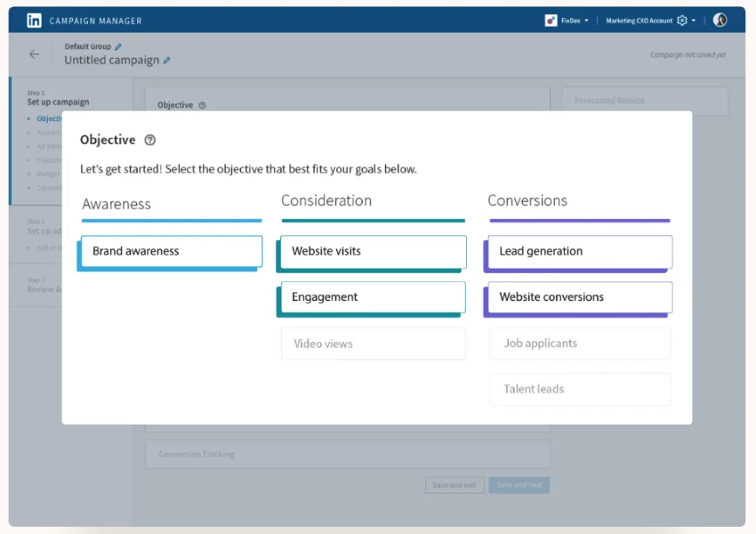Pick the Talent leads objective
Screen dimensions: 756x534
580,389
